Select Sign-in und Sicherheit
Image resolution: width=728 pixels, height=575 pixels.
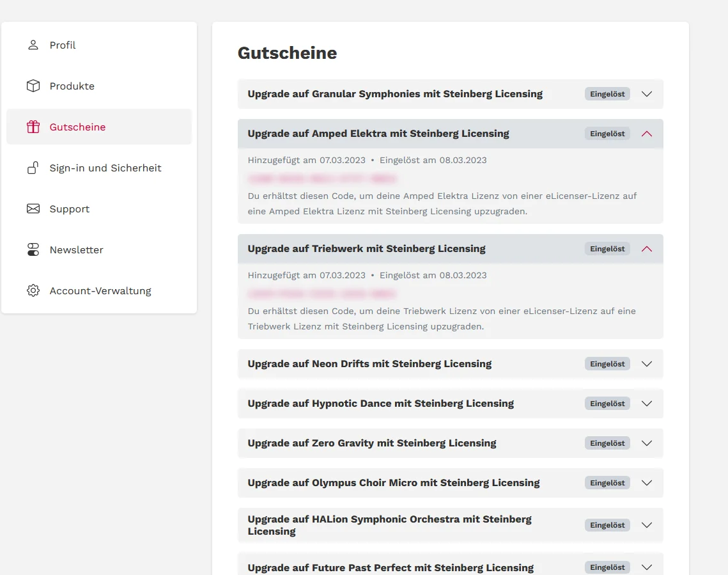click(99, 168)
